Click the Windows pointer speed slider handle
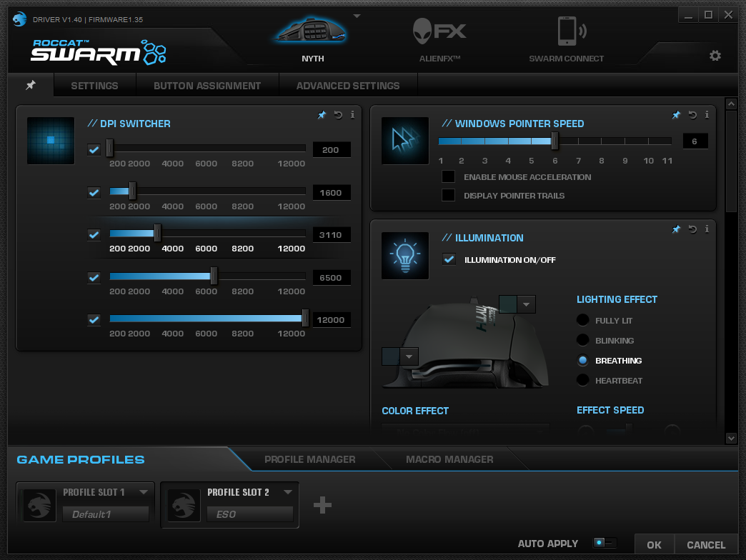 point(554,141)
